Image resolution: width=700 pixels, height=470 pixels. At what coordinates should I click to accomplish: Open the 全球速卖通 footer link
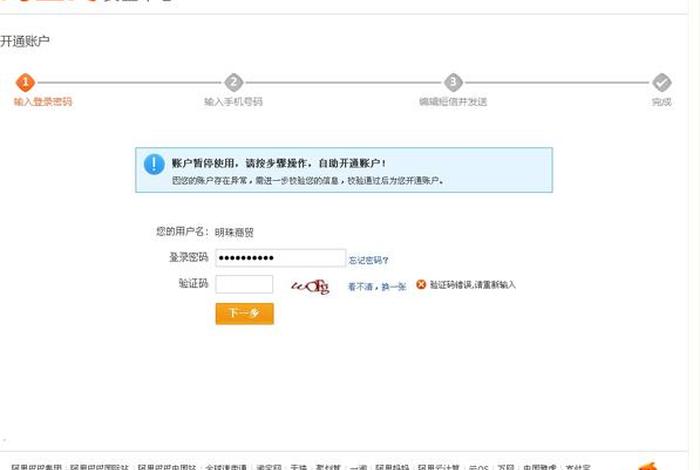click(x=225, y=467)
